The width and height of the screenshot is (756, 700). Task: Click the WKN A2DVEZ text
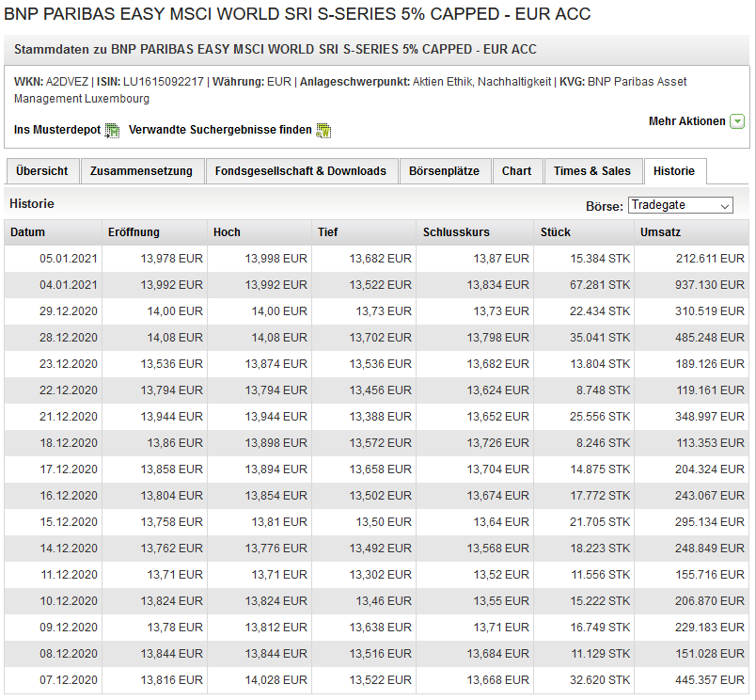click(51, 82)
